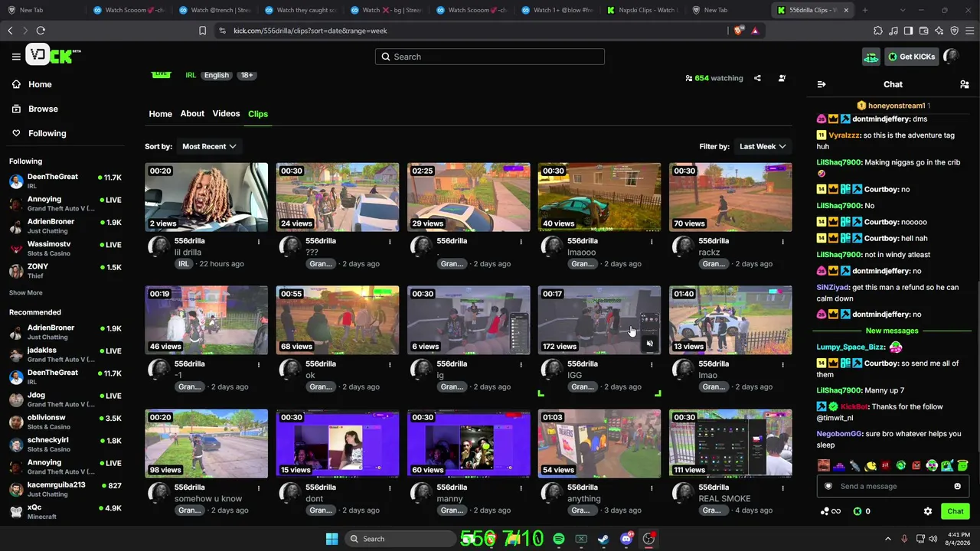Open the Brave Rewards triangle icon

[755, 31]
